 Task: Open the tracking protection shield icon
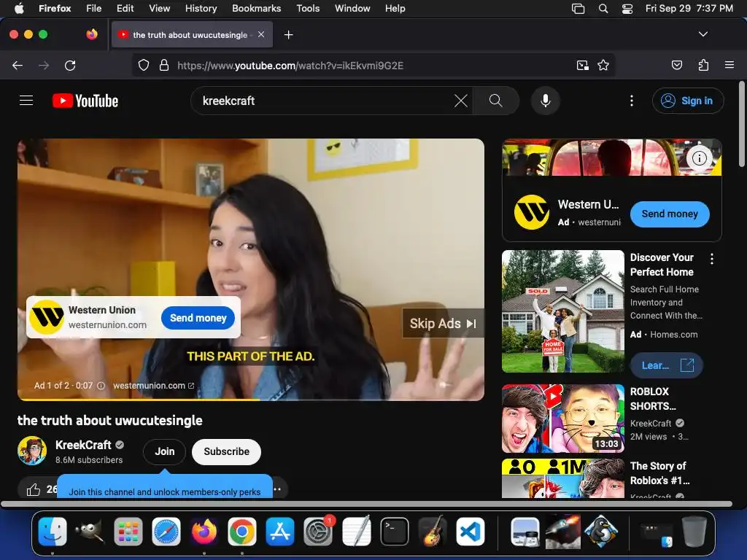[x=144, y=65]
